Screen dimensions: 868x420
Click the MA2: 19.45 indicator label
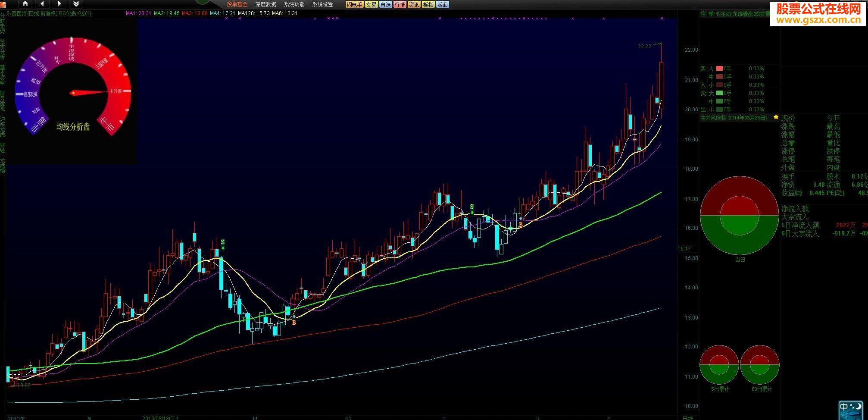coord(167,13)
